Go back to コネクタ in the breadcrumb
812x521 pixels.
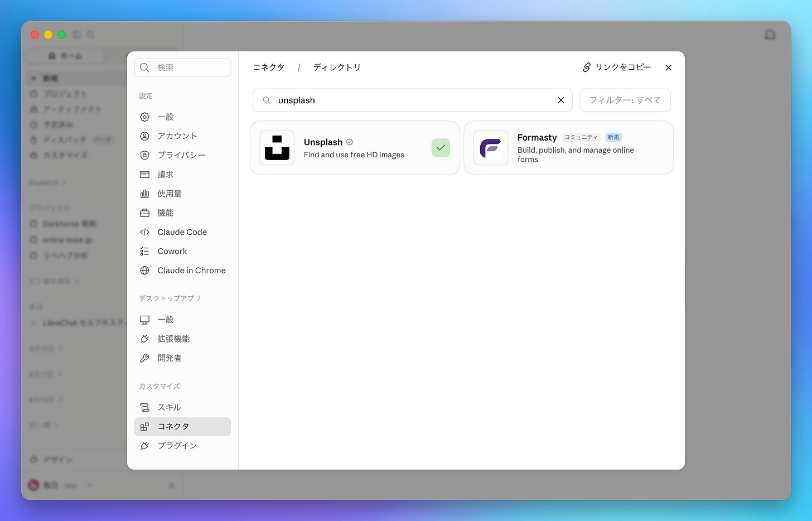coord(269,67)
